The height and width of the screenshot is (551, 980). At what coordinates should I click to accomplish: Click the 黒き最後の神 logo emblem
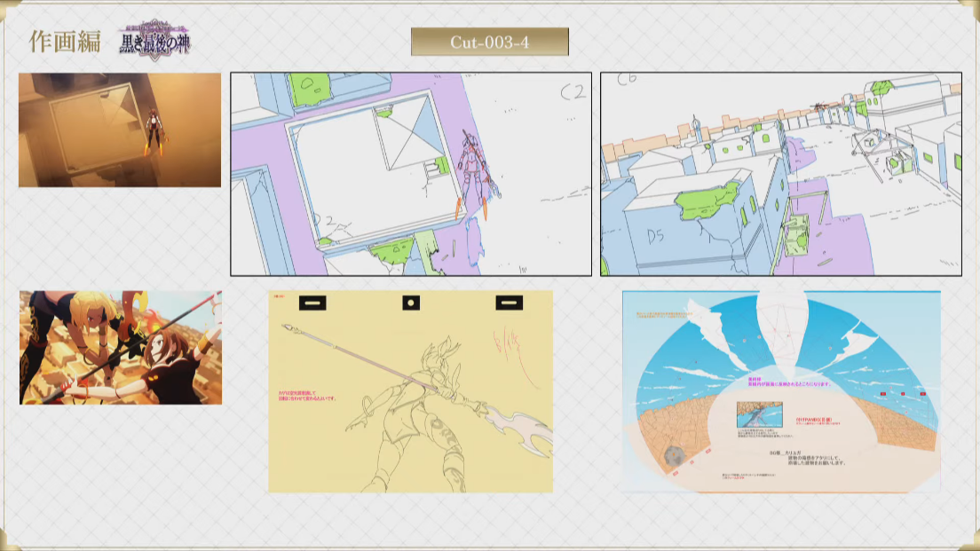tap(154, 41)
